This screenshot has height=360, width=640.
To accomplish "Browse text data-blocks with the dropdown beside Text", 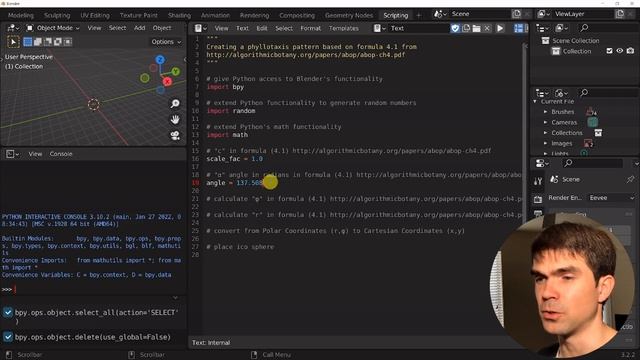I will click(379, 28).
